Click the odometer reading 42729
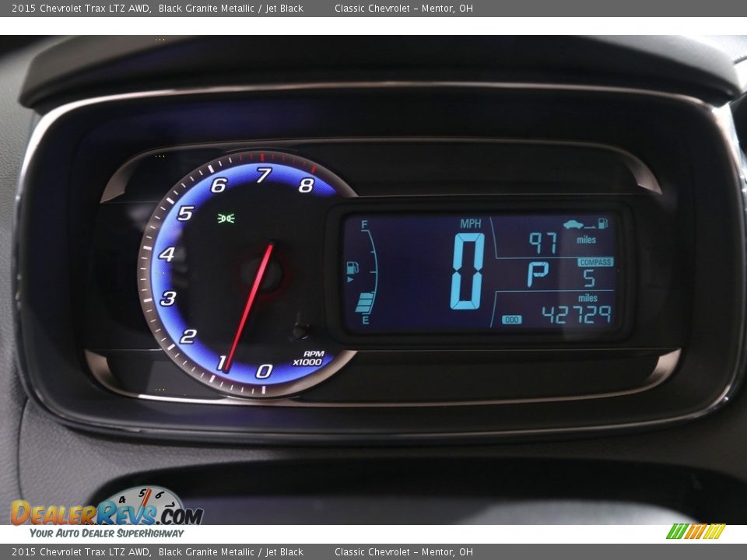The width and height of the screenshot is (747, 560). [x=577, y=315]
